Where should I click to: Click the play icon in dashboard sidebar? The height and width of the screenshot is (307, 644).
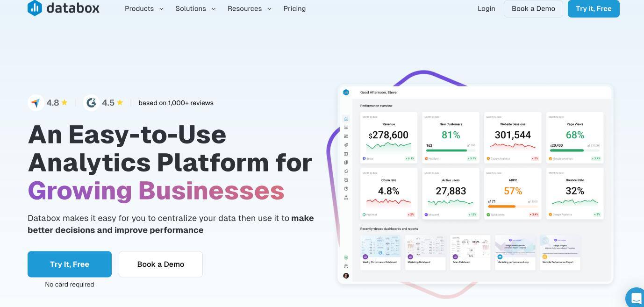[x=346, y=154]
